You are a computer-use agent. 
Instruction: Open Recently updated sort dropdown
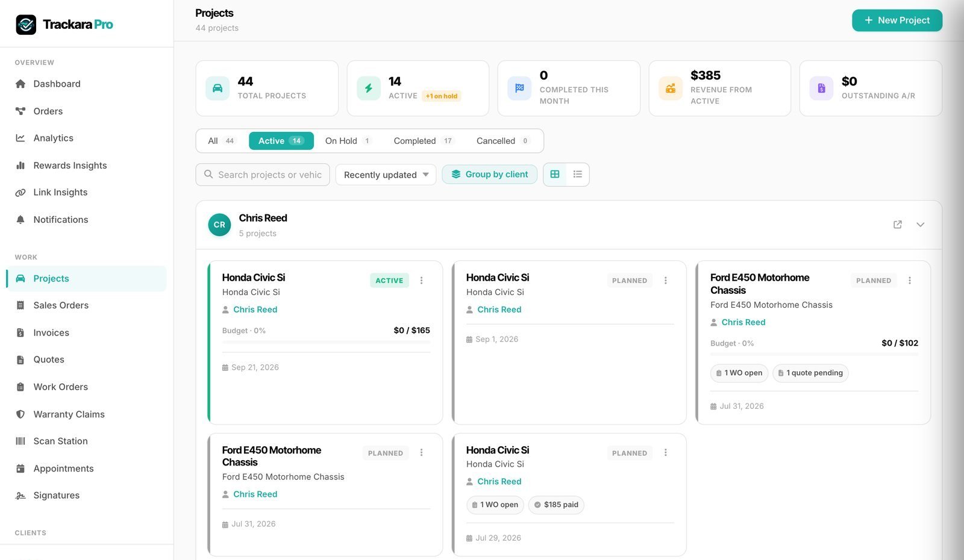386,175
